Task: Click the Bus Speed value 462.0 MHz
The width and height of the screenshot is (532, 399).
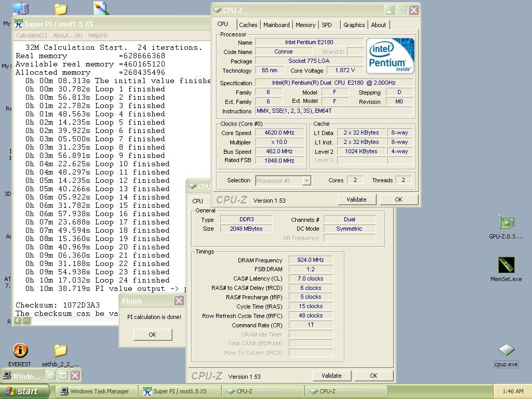Action: point(279,151)
